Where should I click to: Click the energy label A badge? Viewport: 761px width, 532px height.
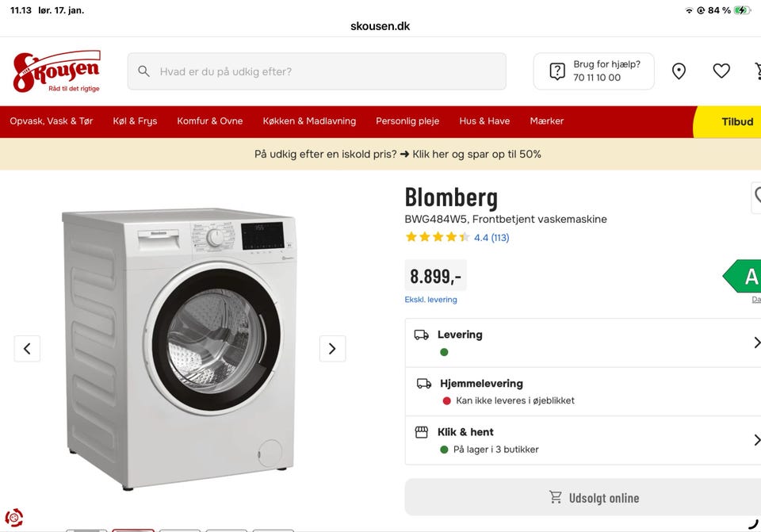(x=747, y=277)
